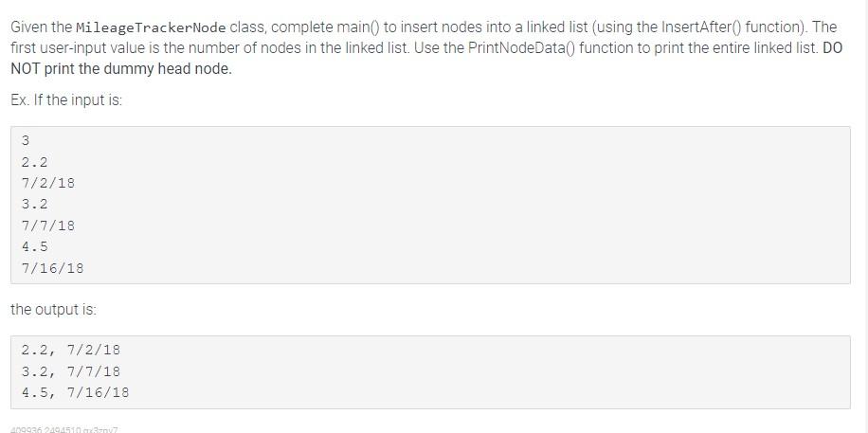Screen dimensions: 868x433
Task: Click the MileageTrackerNode class name in the description
Action: coord(150,27)
